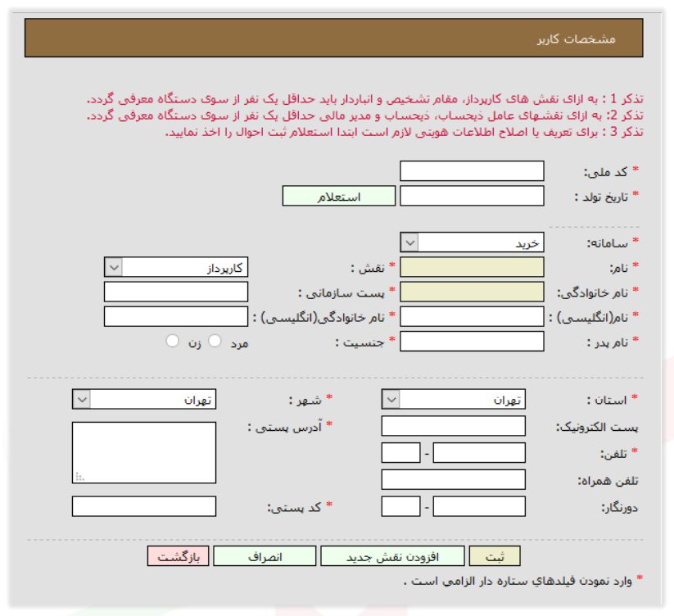Click the مشخصات کاربر header title
Image resolution: width=674 pixels, height=616 pixels.
(x=576, y=38)
